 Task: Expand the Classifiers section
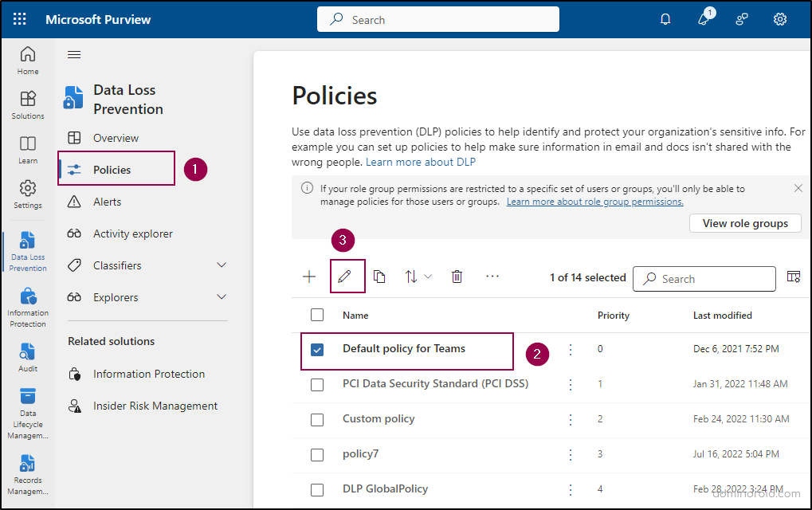(222, 265)
